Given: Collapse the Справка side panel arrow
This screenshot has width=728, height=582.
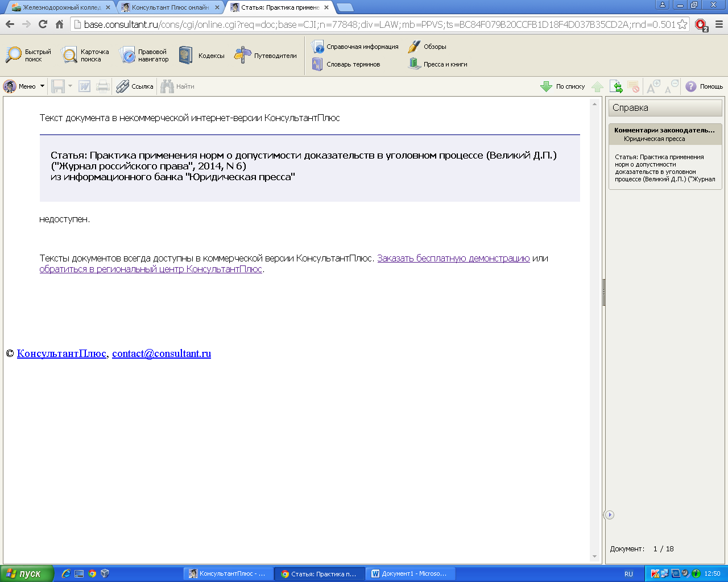Looking at the screenshot, I should [x=609, y=514].
